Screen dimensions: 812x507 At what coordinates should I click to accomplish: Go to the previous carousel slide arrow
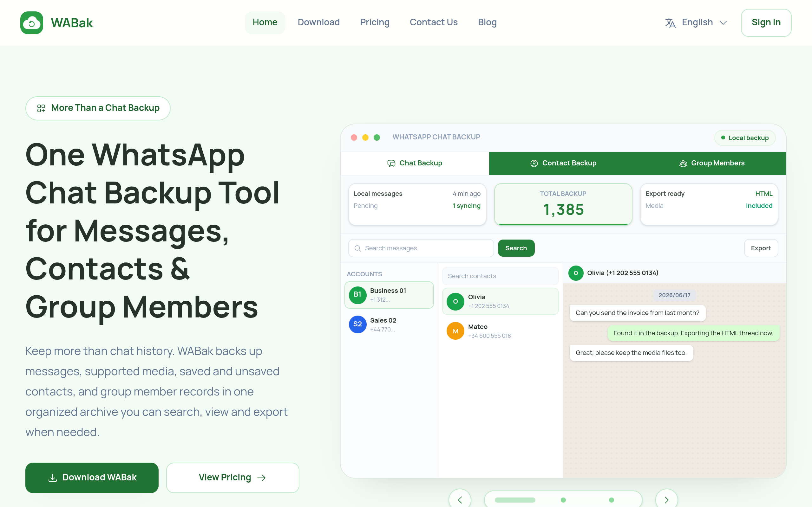click(x=460, y=500)
